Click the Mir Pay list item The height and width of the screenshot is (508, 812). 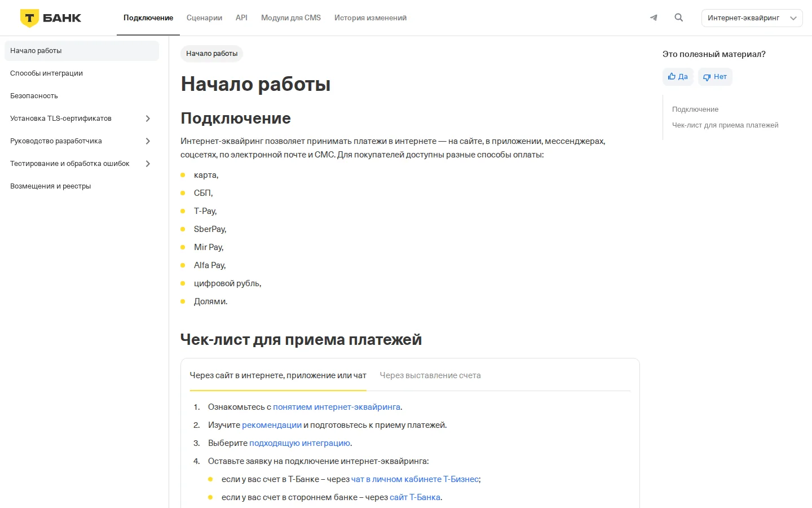209,247
